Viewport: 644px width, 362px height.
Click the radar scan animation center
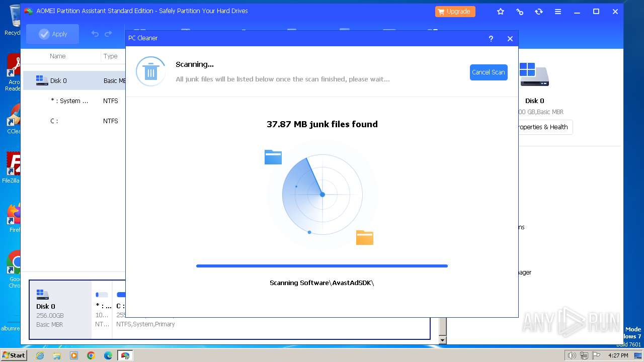[323, 195]
